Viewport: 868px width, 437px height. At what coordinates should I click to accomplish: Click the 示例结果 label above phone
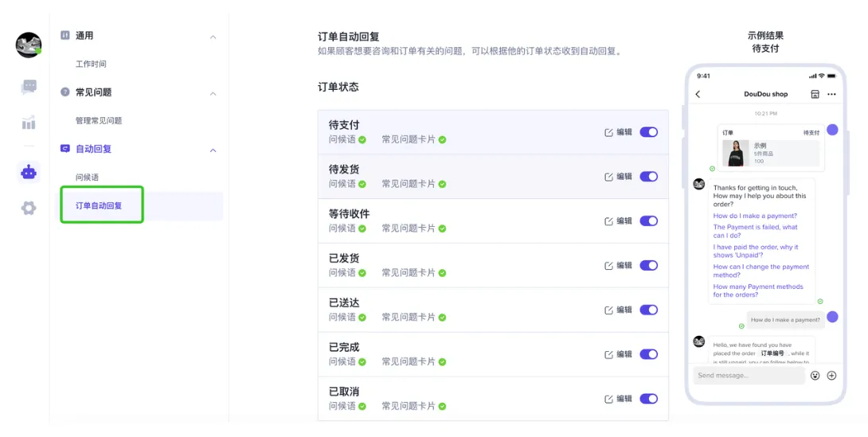point(765,35)
